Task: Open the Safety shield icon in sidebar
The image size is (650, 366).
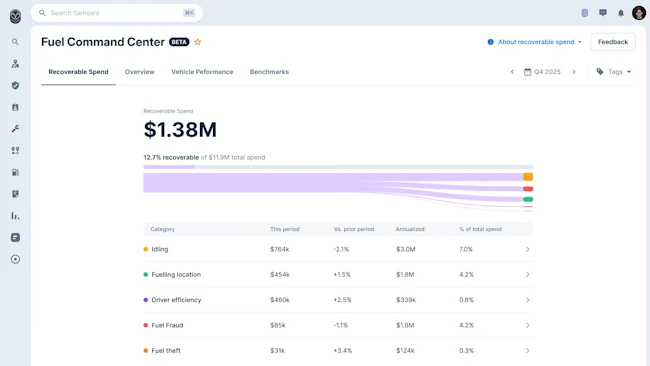Action: pyautogui.click(x=15, y=85)
